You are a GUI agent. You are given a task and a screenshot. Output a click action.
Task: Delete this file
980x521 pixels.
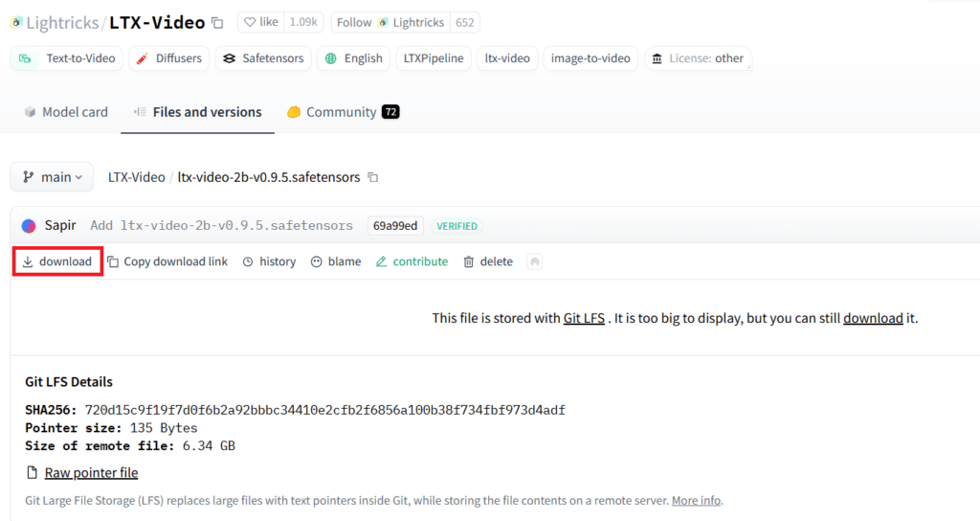488,261
